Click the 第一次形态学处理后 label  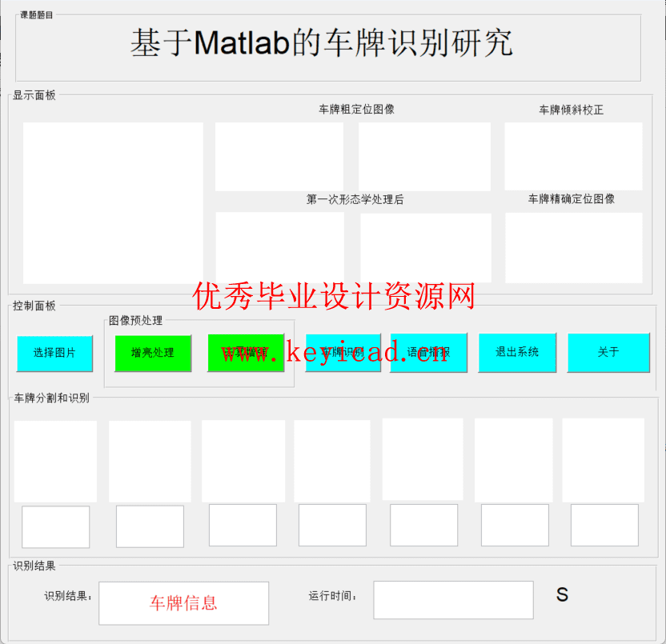355,199
